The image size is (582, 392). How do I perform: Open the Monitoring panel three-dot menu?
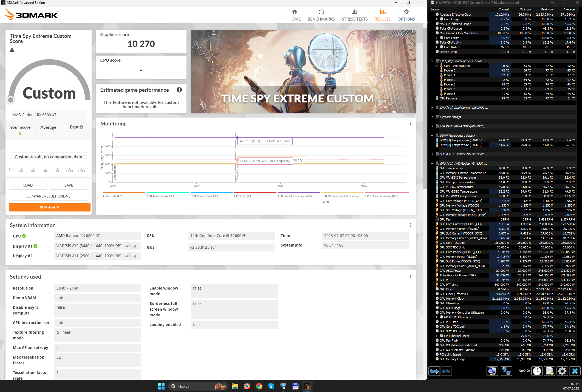click(x=411, y=124)
